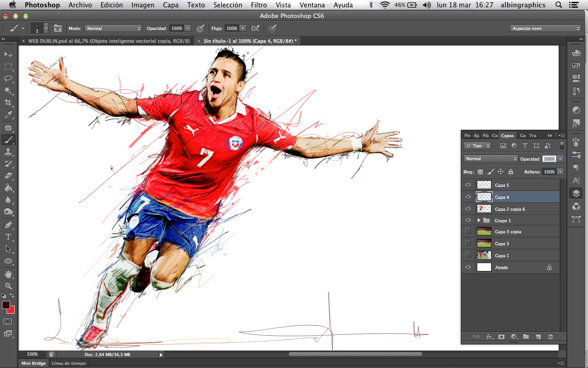Image resolution: width=588 pixels, height=368 pixels.
Task: Select the Zoom tool in toolbox
Action: [x=8, y=286]
